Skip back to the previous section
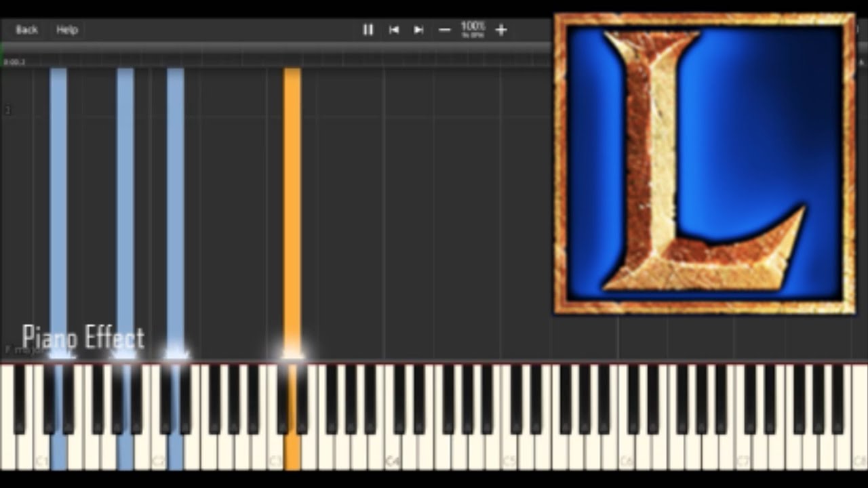 coord(394,30)
